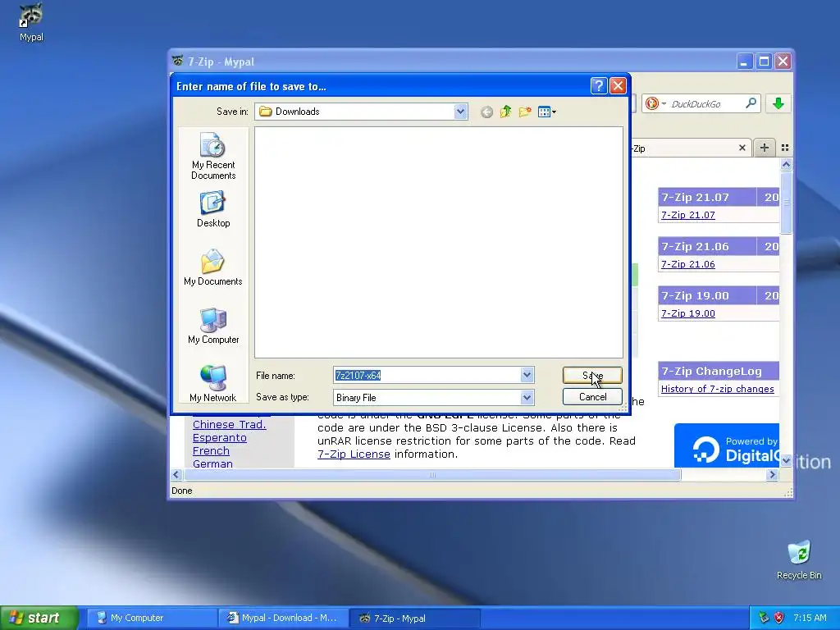This screenshot has width=840, height=630.
Task: Select Esperanto language link
Action: pos(220,438)
